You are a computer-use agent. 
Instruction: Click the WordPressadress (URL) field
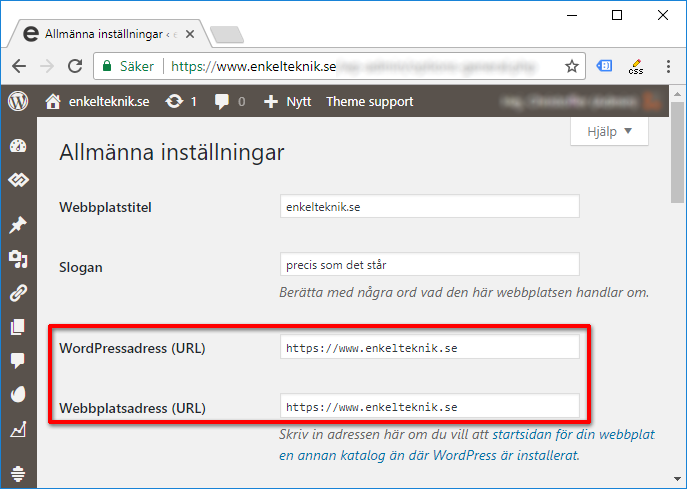point(430,347)
